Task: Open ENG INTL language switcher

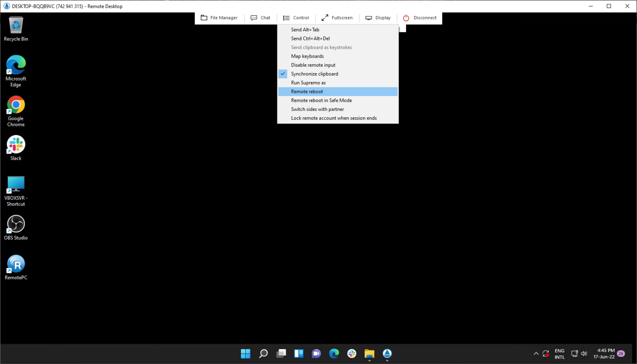Action: (x=560, y=354)
